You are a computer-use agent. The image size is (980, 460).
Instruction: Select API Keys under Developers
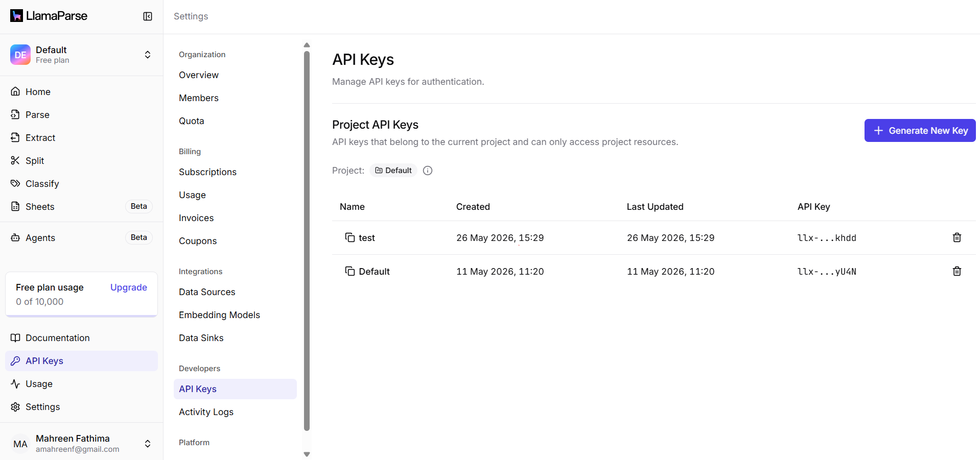pyautogui.click(x=235, y=389)
